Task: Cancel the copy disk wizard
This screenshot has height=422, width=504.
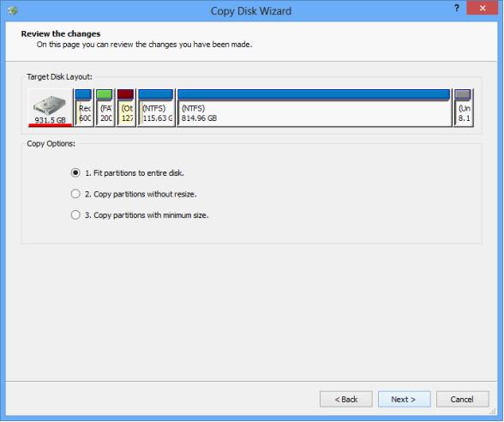Action: point(463,399)
